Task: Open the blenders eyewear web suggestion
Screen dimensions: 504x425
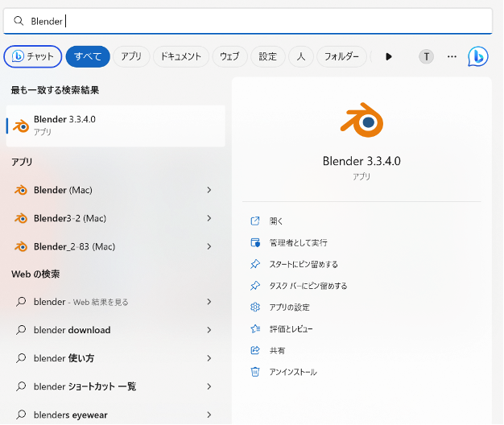Action: [116, 415]
